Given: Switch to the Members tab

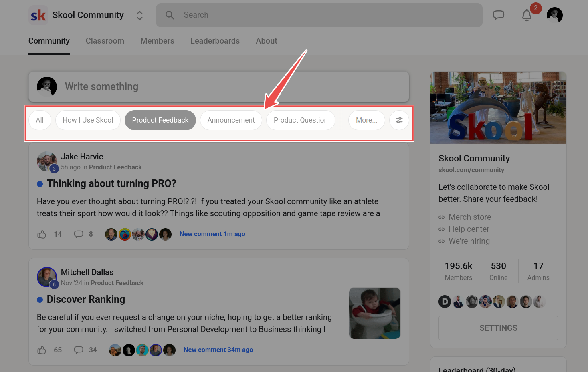Looking at the screenshot, I should 157,41.
